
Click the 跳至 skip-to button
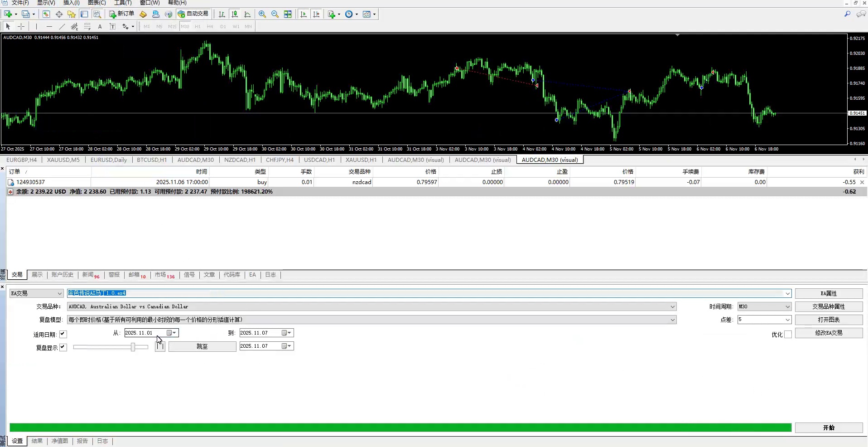[202, 346]
